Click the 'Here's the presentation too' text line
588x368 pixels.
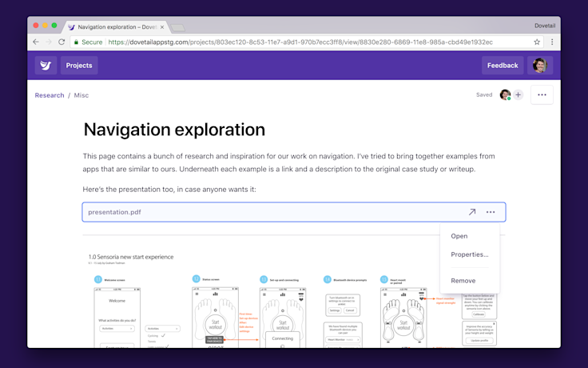point(169,190)
